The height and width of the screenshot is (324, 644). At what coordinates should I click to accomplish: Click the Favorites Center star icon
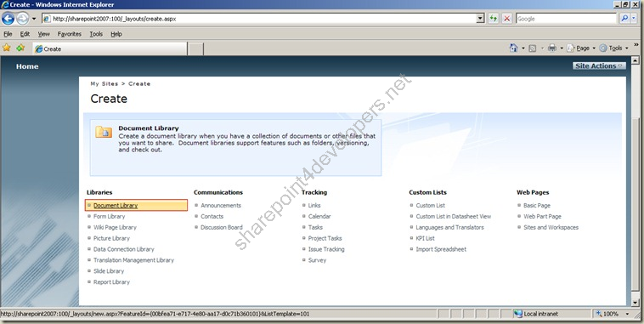(7, 48)
